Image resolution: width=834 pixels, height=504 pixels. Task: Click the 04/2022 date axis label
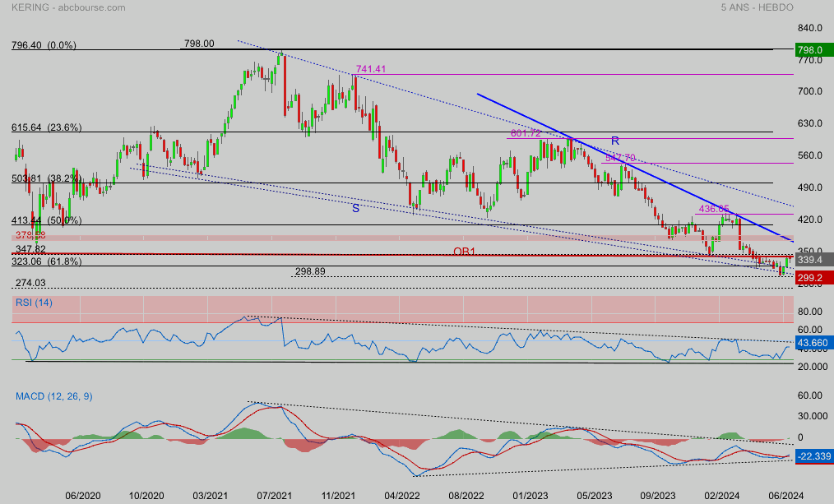tap(402, 496)
